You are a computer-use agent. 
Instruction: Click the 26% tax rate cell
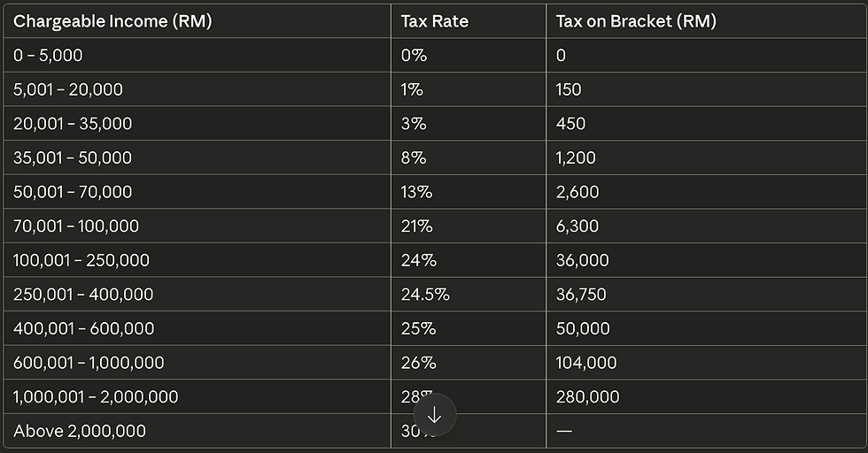[x=418, y=363]
